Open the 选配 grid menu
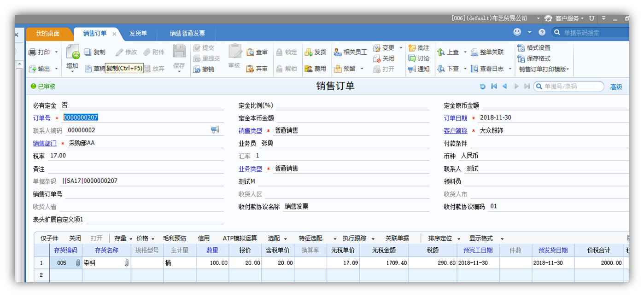Screen dimensions: 644x297 pyautogui.click(x=277, y=239)
